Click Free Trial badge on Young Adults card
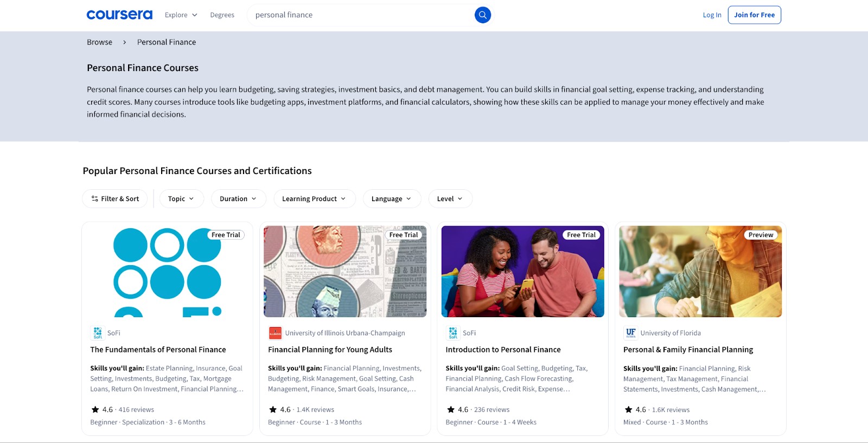 (x=404, y=235)
